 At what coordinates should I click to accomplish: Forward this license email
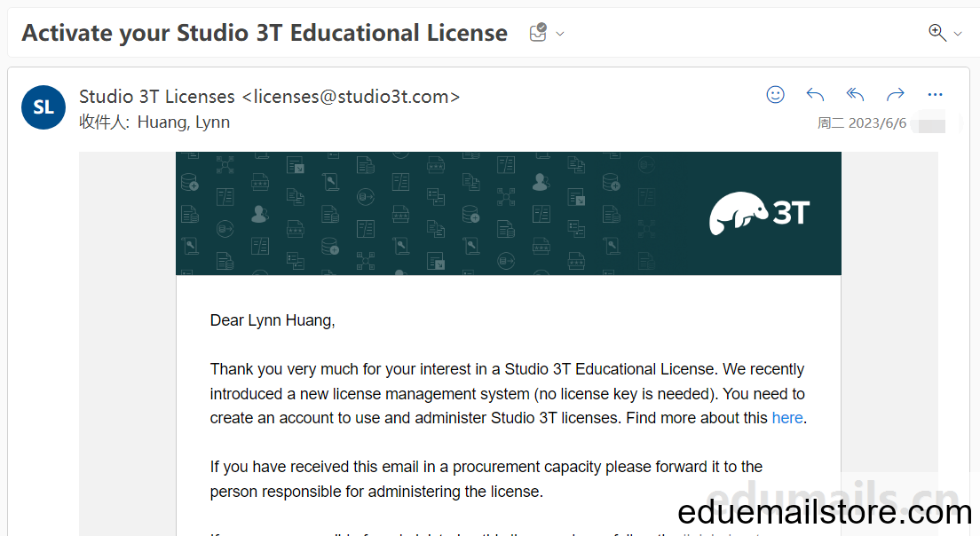(895, 94)
